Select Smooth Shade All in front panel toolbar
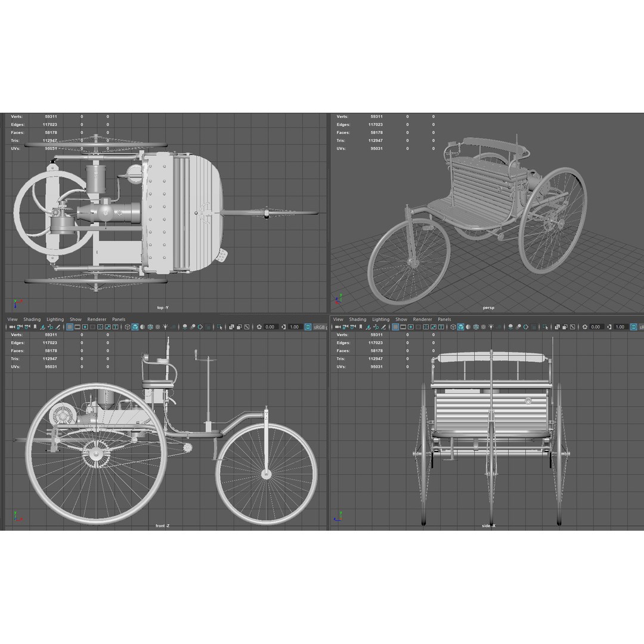Screen dimensions: 644x644 click(135, 327)
